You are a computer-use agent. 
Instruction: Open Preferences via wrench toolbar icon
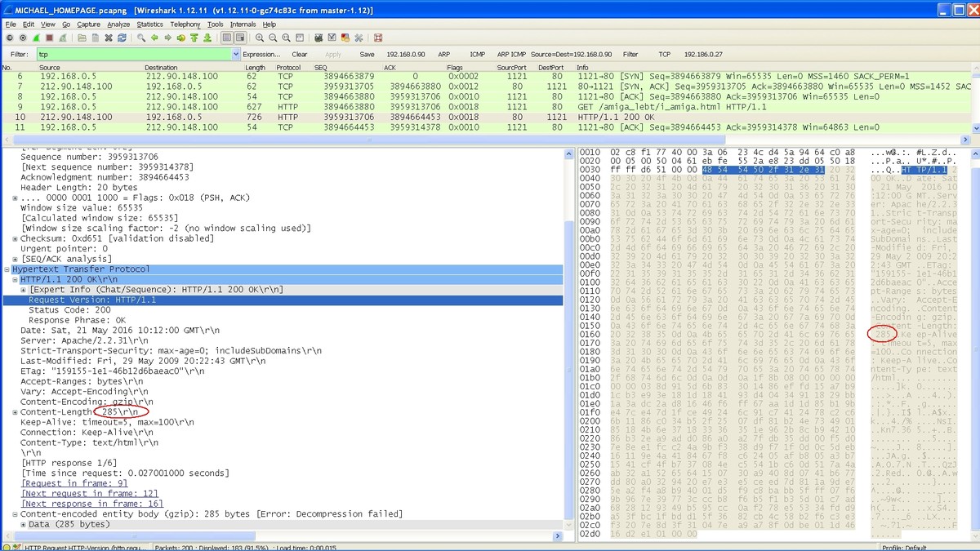(x=359, y=38)
